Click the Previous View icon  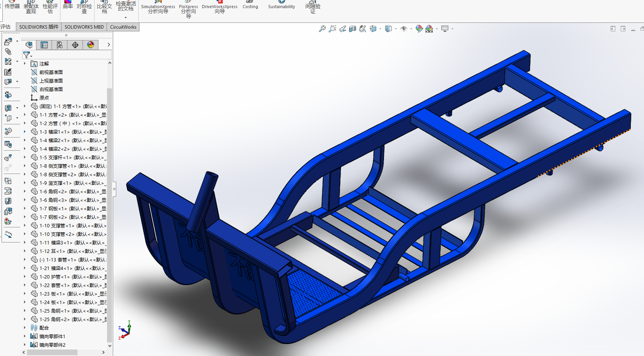click(x=343, y=29)
